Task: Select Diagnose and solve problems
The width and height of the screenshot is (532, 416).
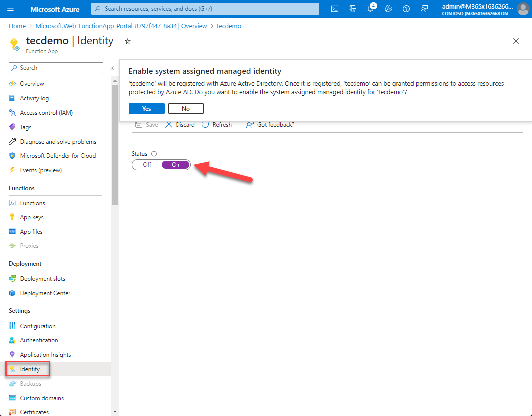Action: tap(58, 141)
